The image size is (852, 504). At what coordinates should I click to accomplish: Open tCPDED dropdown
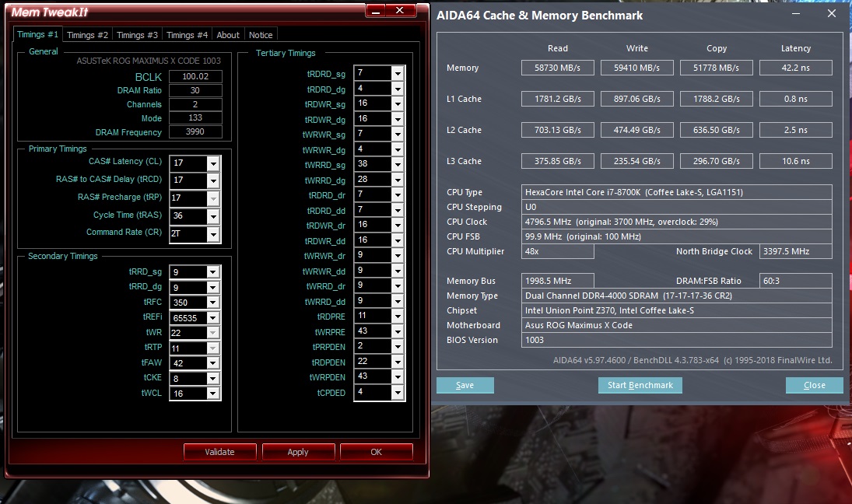[398, 392]
